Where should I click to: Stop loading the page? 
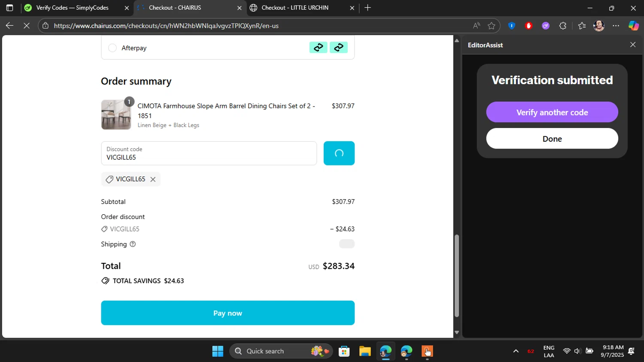point(27,26)
